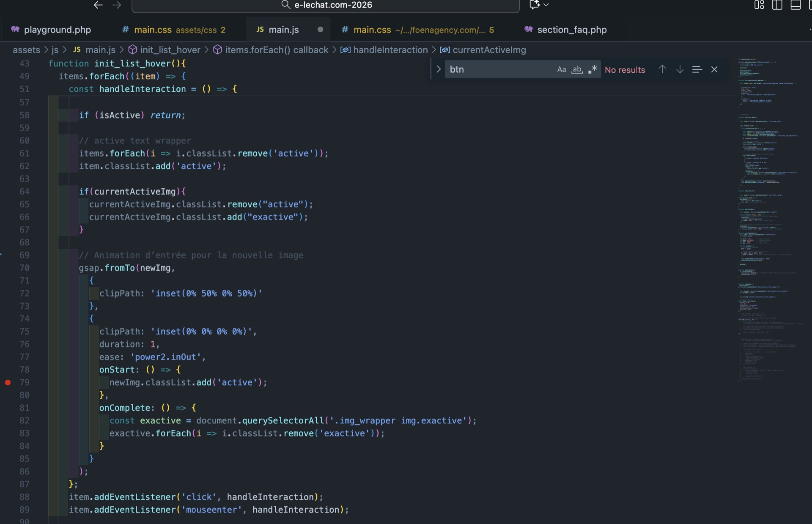Close the find widget
This screenshot has height=524, width=812.
click(714, 69)
